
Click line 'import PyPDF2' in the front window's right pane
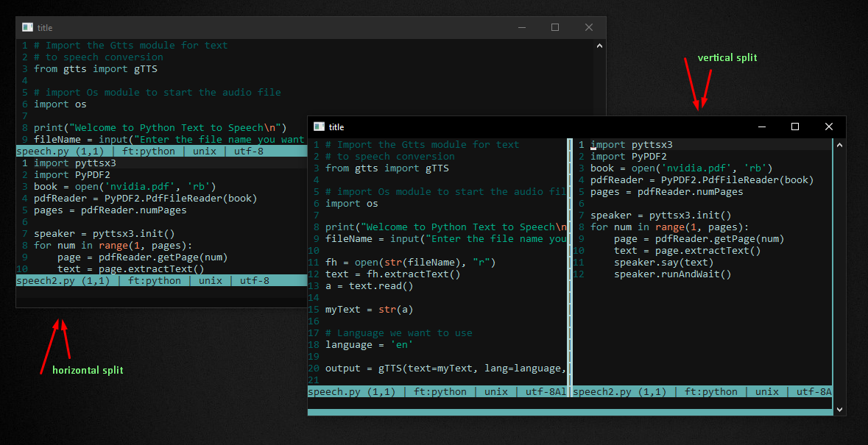click(x=629, y=157)
